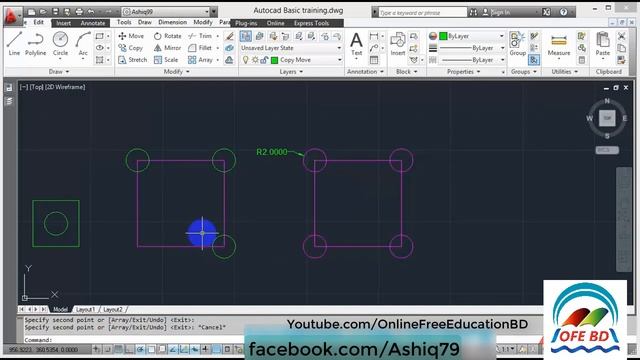Toggle Polar tracking in status bar
Viewport: 640px width, 360px height.
click(x=140, y=349)
